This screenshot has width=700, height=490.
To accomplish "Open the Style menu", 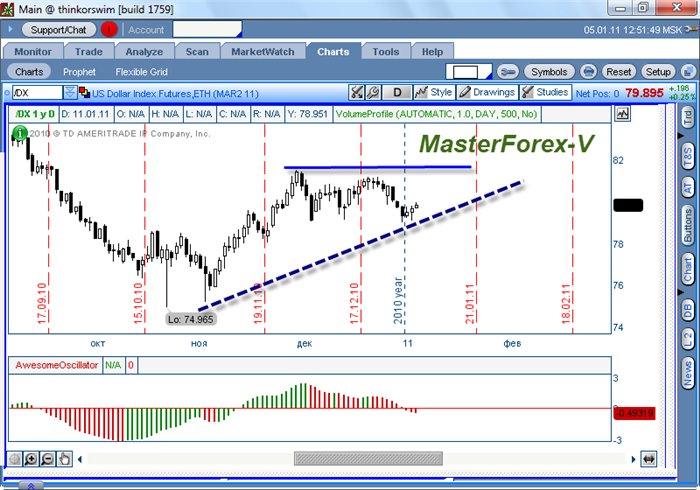I will 433,92.
